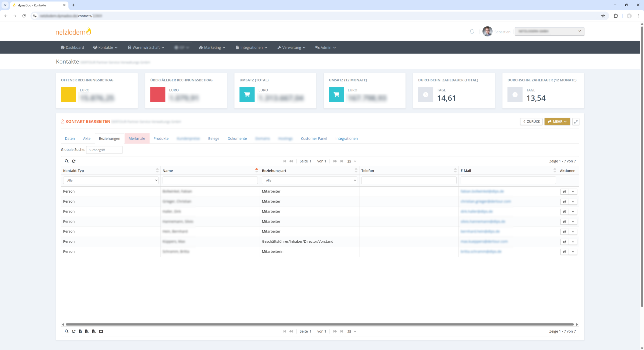Change rows per page in top pager
Screen dimensions: 644x350
[x=352, y=161]
